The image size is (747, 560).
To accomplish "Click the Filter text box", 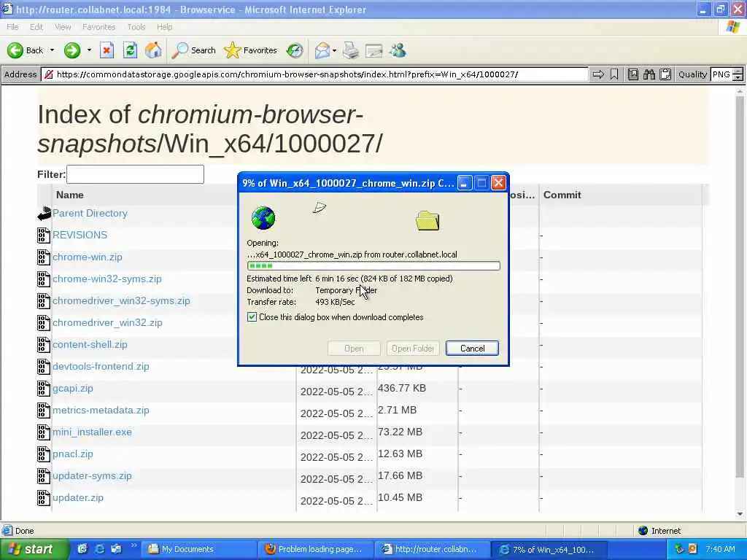I will click(x=135, y=174).
